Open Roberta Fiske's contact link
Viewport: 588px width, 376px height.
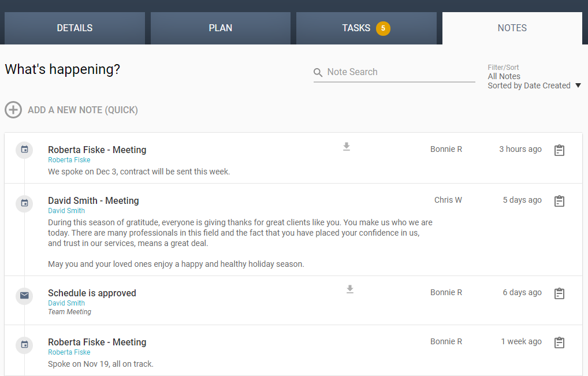pyautogui.click(x=69, y=159)
